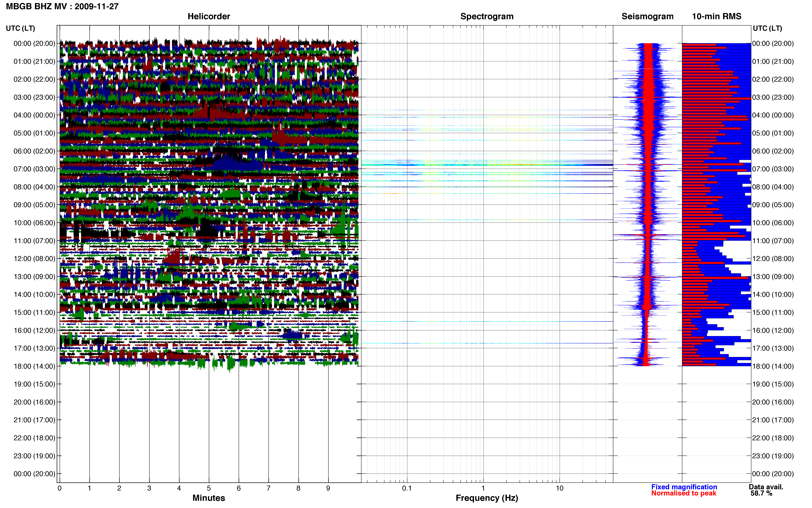The width and height of the screenshot is (812, 508).
Task: Select the 'Seismogram' panel heading
Action: click(x=648, y=16)
